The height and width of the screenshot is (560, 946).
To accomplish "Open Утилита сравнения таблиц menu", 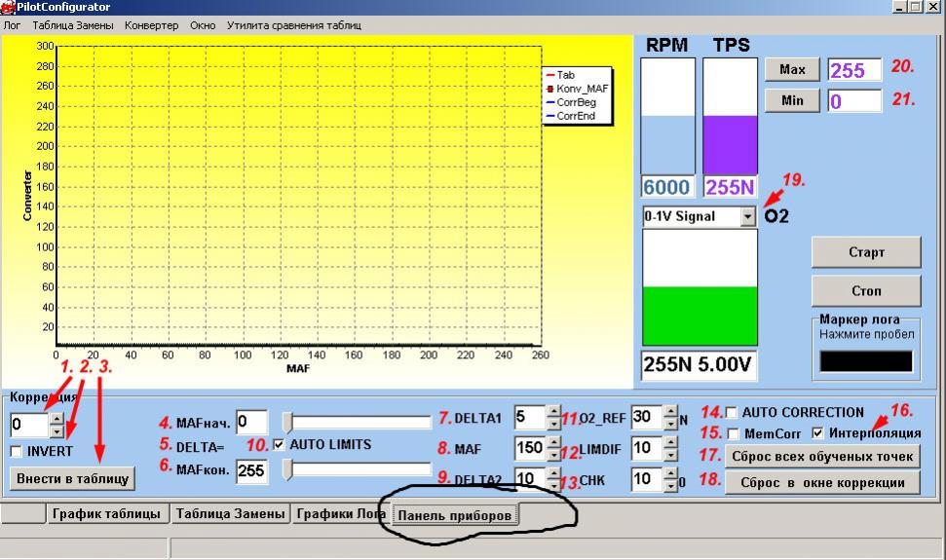I will point(294,25).
